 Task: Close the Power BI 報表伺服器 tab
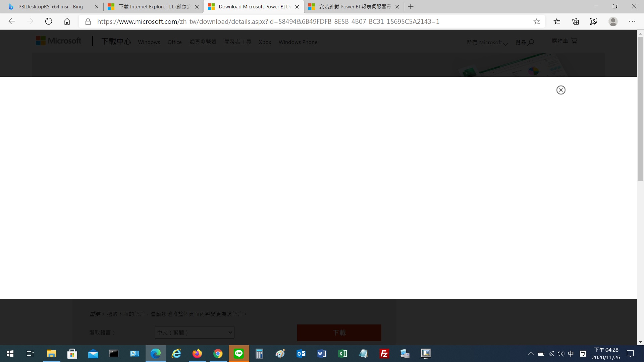397,7
